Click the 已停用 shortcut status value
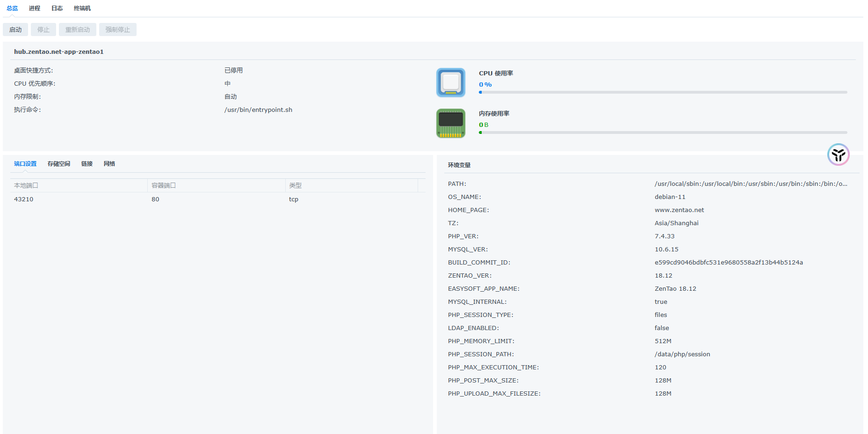This screenshot has width=868, height=434. pyautogui.click(x=233, y=70)
